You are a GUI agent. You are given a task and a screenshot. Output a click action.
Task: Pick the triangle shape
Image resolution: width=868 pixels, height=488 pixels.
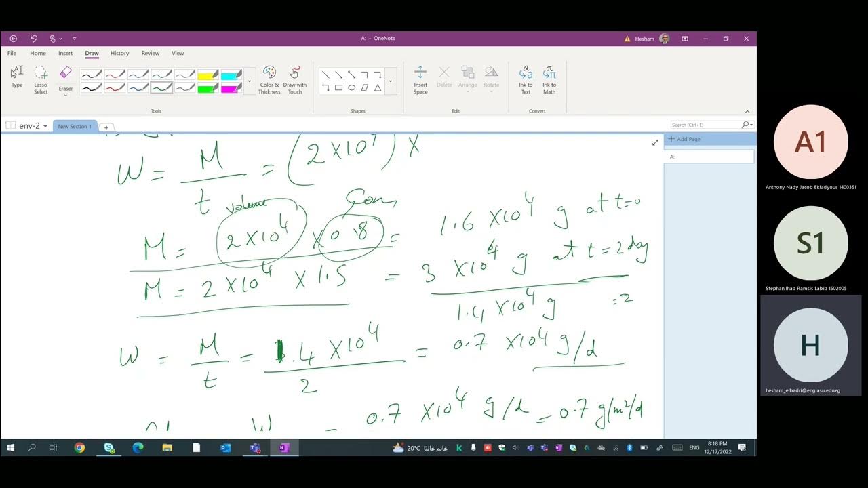click(x=378, y=87)
